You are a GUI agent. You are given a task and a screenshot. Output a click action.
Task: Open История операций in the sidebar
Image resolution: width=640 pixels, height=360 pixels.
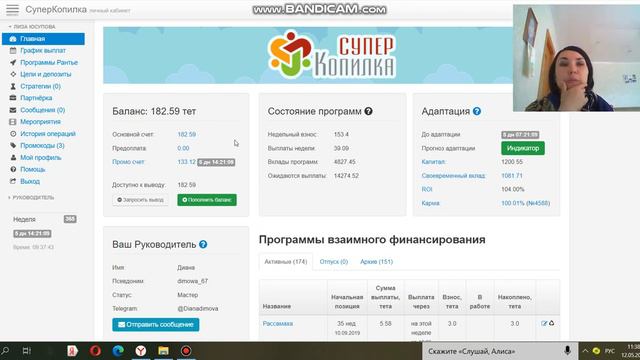(x=48, y=133)
